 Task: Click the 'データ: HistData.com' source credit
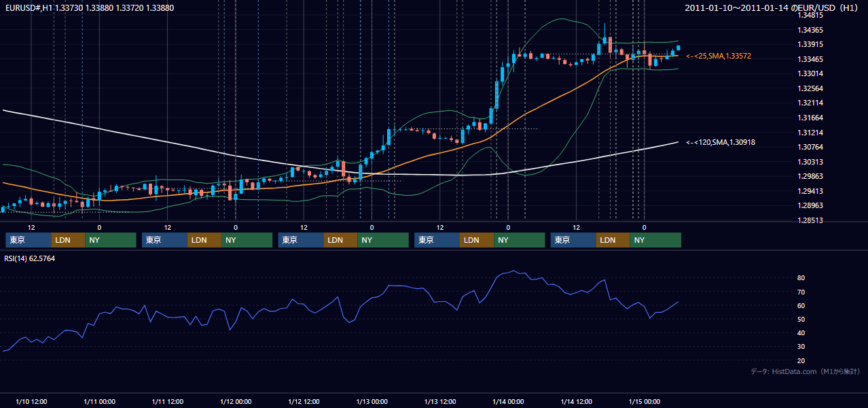click(806, 371)
